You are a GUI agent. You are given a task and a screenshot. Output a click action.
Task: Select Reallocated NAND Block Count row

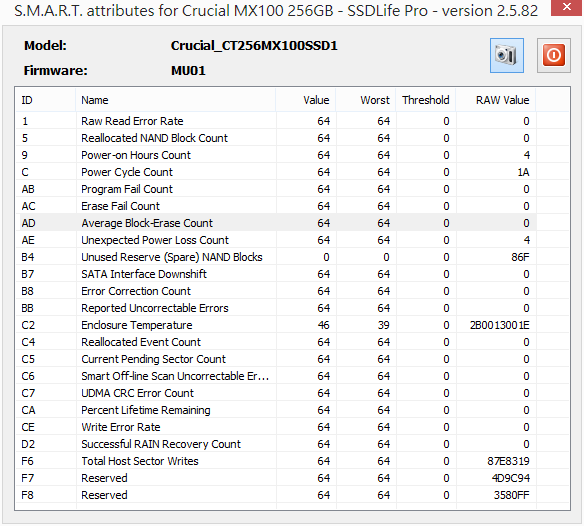(276, 138)
